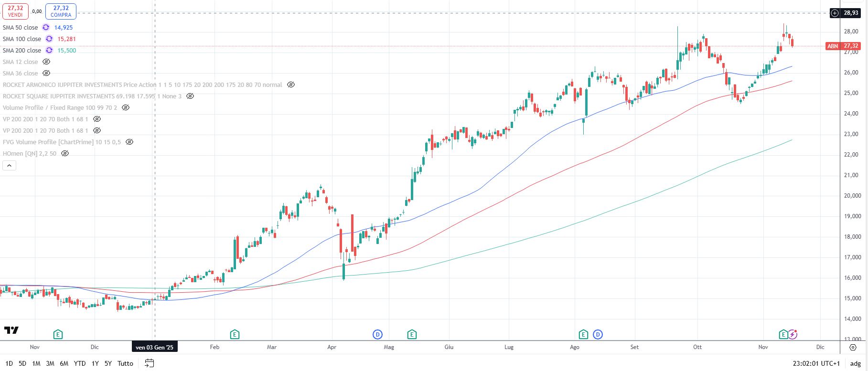Click the earnings marker near November 2024

click(x=58, y=334)
